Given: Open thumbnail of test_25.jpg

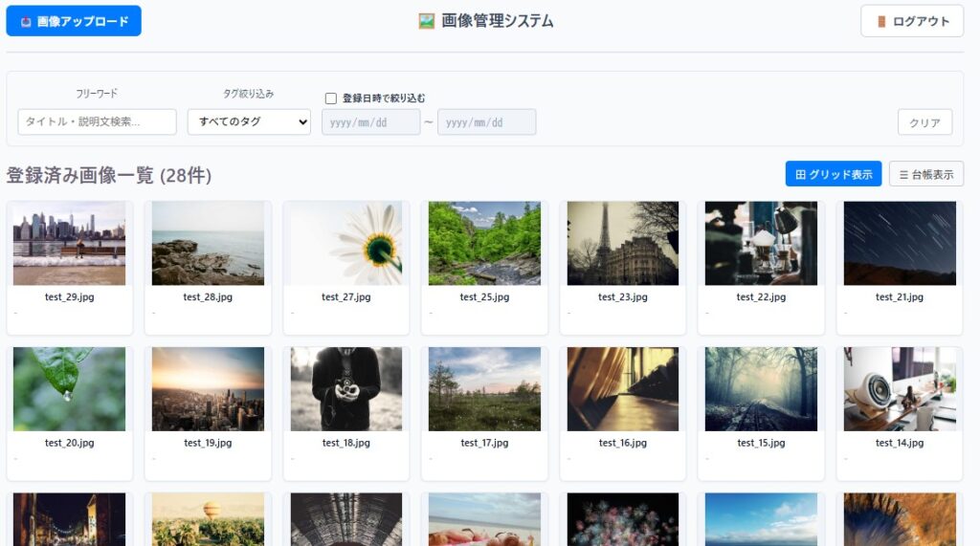Looking at the screenshot, I should [484, 243].
